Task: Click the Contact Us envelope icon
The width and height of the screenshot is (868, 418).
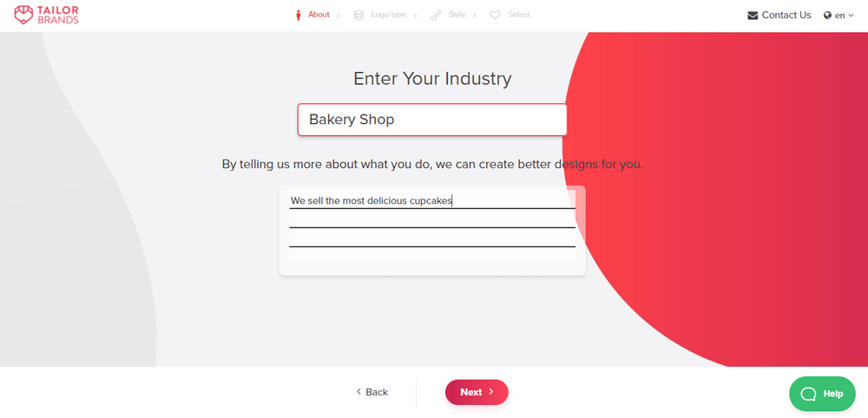Action: (x=753, y=16)
